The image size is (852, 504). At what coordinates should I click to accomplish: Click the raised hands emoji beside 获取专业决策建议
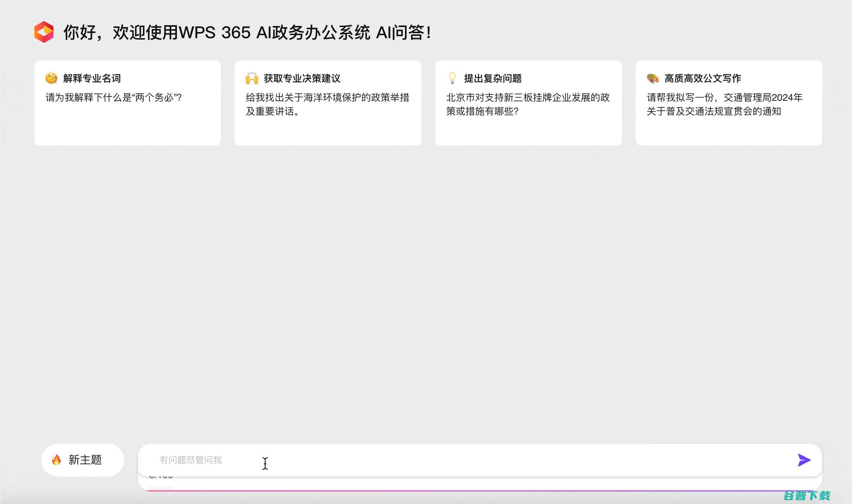252,78
